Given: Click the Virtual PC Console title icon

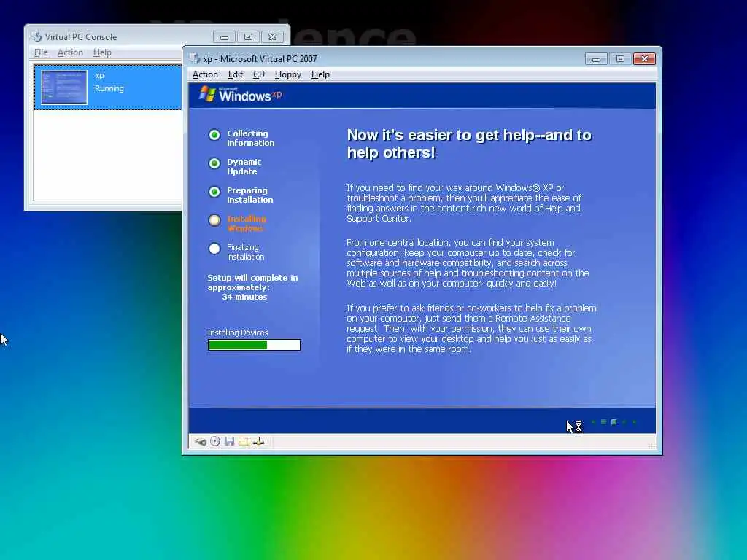Looking at the screenshot, I should pyautogui.click(x=36, y=36).
